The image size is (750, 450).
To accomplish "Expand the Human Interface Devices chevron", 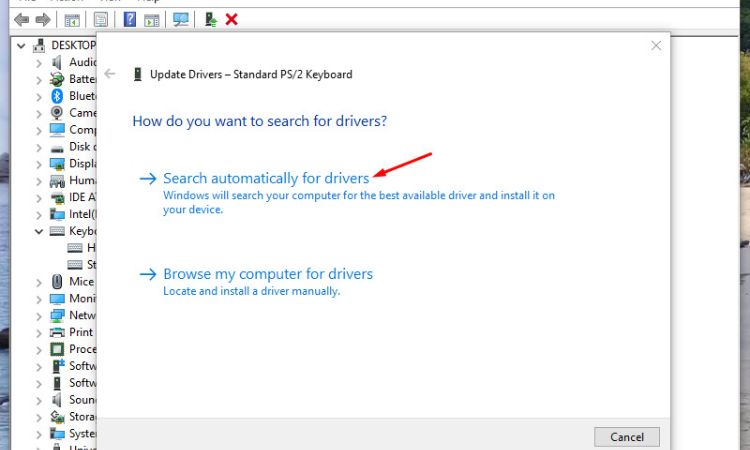I will [x=39, y=182].
